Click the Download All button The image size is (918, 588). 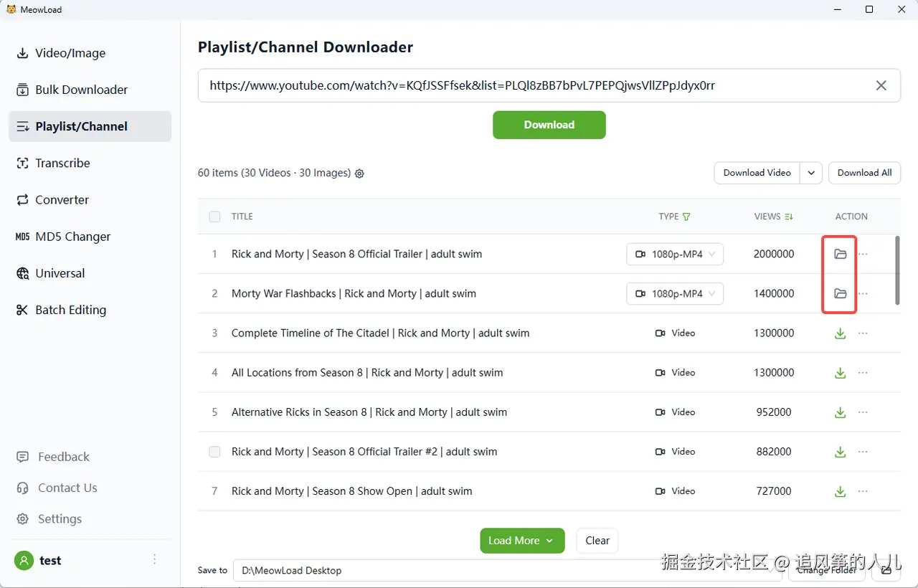(865, 173)
